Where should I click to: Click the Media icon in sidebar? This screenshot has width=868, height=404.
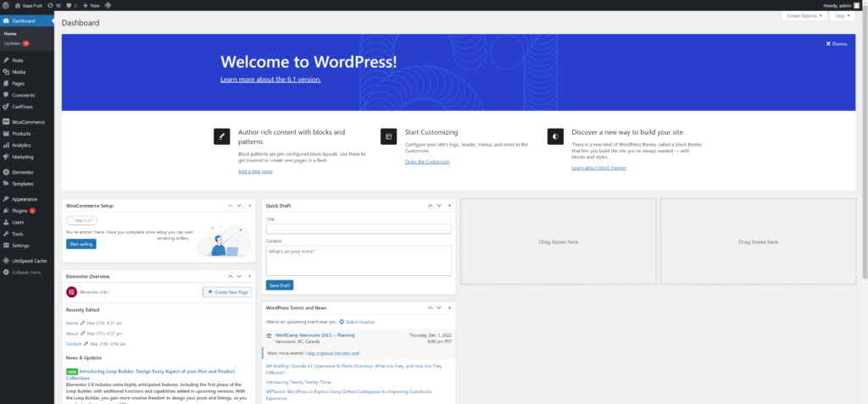click(6, 72)
